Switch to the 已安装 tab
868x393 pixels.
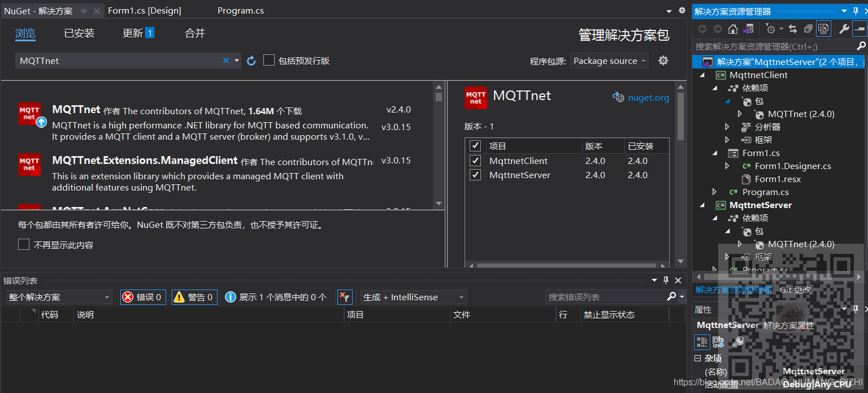(x=79, y=33)
